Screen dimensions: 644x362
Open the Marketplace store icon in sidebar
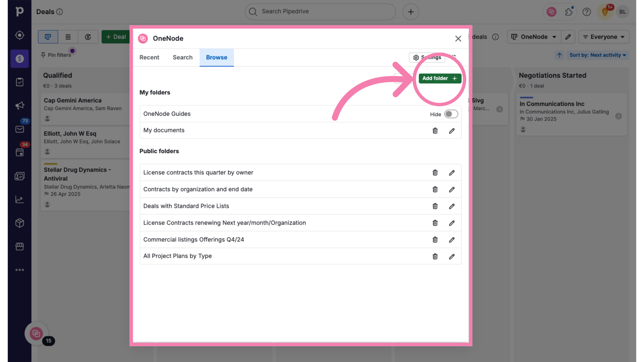19,246
